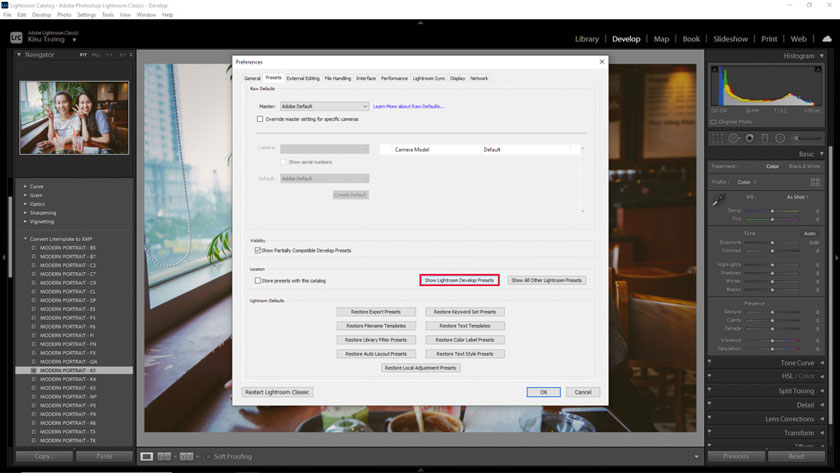Toggle the shadow clipping indicator in Histogram
840x473 pixels.
715,70
